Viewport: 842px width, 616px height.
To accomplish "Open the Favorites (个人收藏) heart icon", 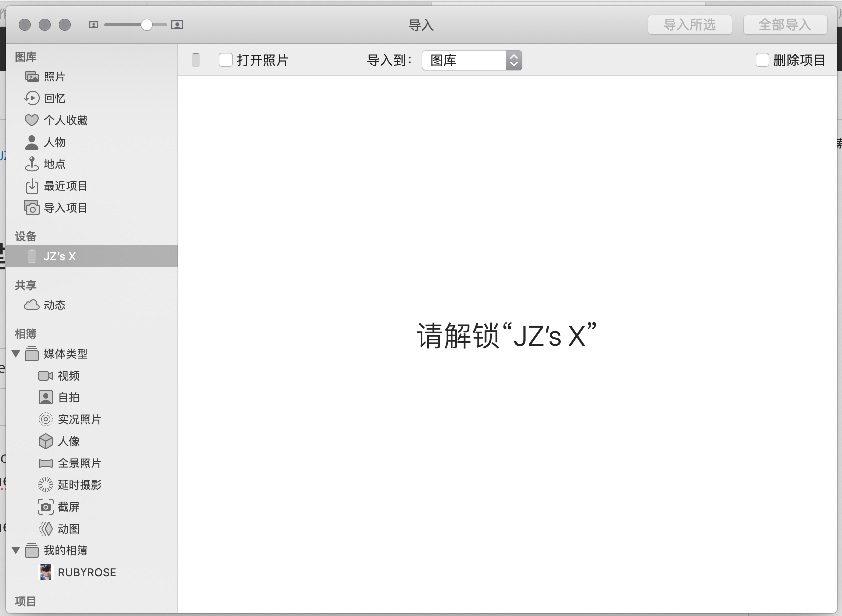I will coord(32,120).
